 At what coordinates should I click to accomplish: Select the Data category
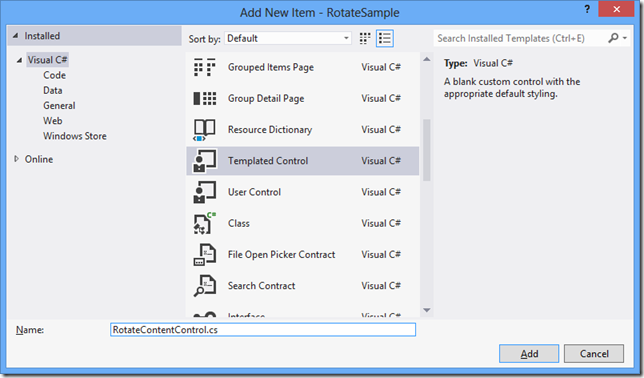point(53,90)
